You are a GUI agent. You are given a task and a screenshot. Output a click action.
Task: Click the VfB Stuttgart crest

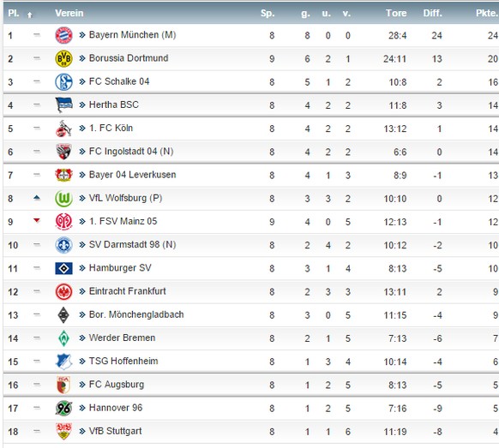[x=63, y=431]
